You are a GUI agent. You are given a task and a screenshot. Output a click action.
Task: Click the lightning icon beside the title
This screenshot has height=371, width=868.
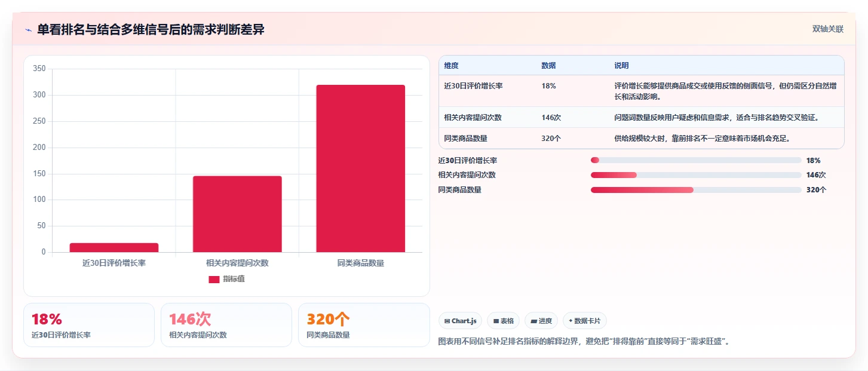coord(28,30)
